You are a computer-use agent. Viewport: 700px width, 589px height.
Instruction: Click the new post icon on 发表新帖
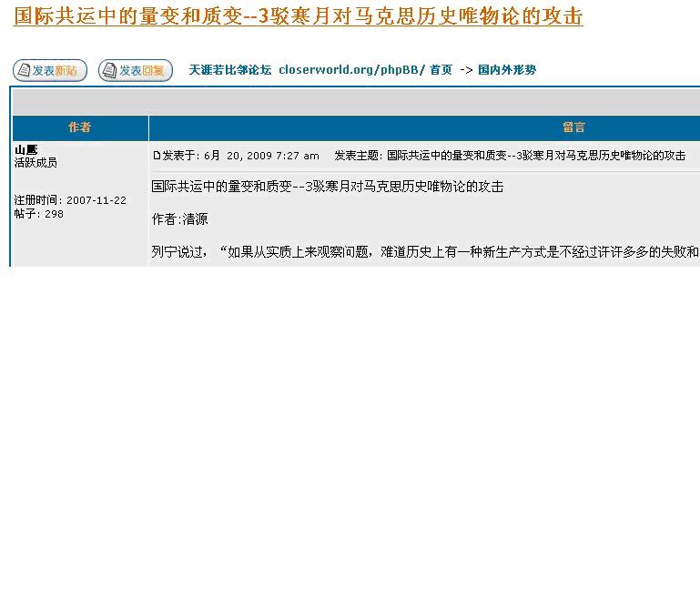[23, 70]
